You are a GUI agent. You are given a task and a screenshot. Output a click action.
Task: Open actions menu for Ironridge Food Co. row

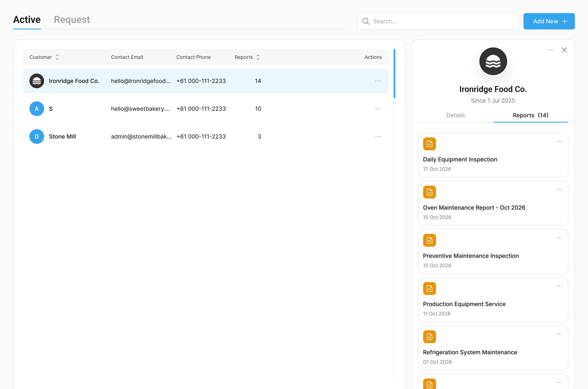(378, 81)
